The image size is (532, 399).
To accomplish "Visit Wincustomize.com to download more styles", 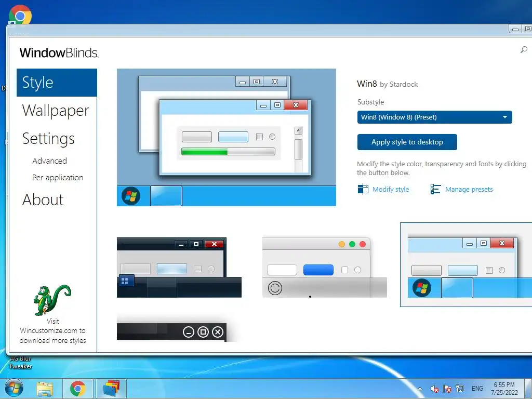I will click(x=52, y=331).
